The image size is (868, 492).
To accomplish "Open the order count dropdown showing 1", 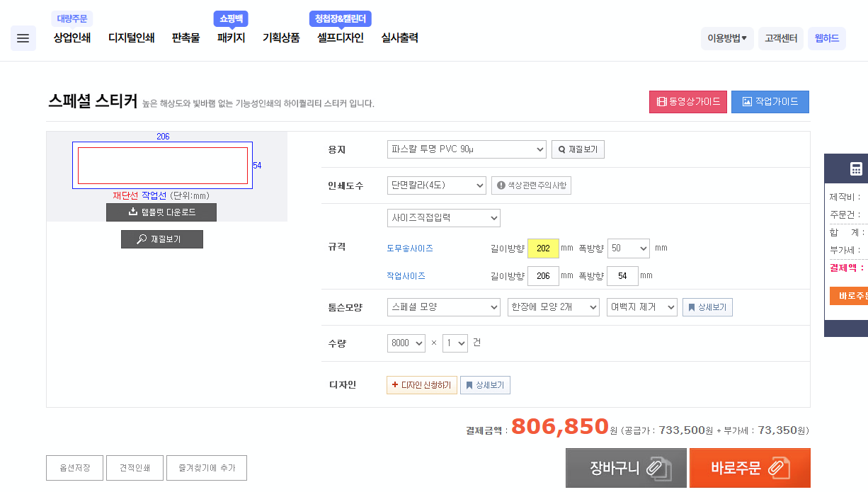I will pos(455,343).
